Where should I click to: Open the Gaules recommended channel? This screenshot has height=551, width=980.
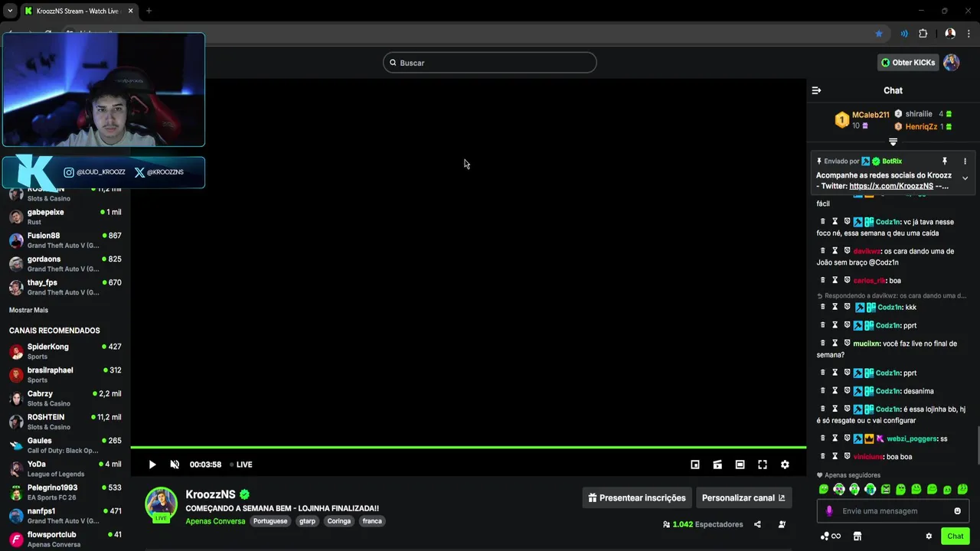[65, 445]
